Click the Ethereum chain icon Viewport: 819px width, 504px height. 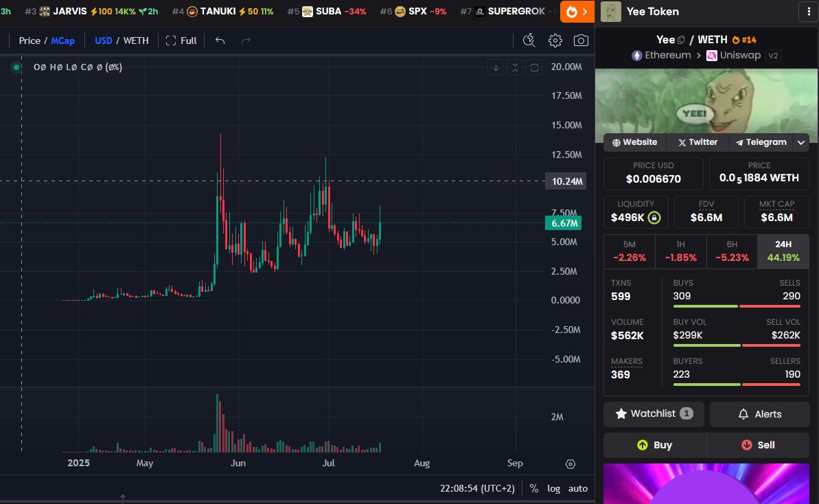pyautogui.click(x=636, y=56)
